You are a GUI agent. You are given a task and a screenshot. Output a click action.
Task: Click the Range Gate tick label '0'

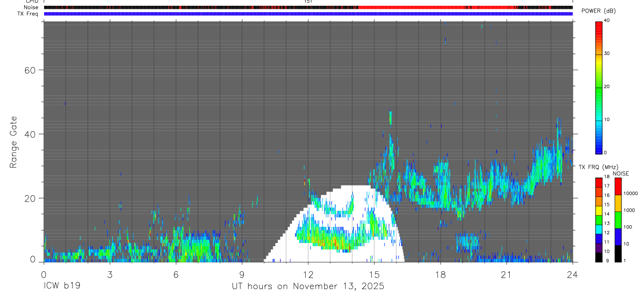click(34, 260)
